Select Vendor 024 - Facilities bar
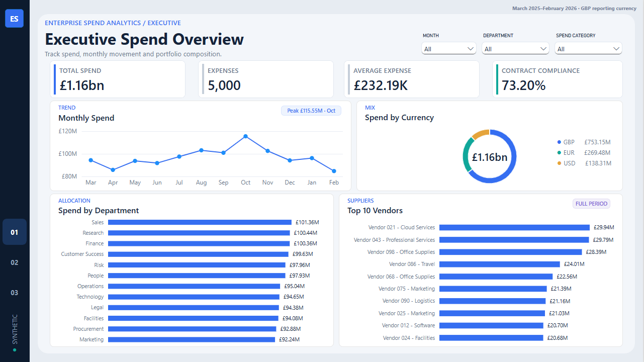The width and height of the screenshot is (644, 362). (491, 338)
